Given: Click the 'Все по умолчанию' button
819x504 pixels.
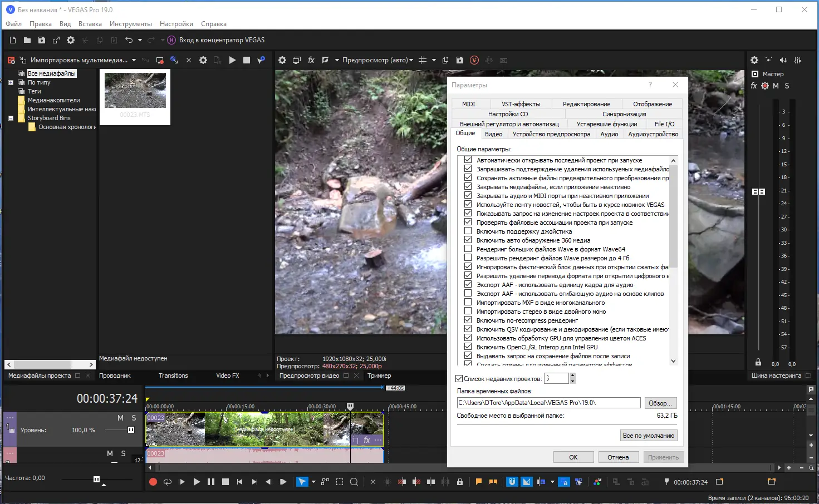Looking at the screenshot, I should click(x=649, y=436).
